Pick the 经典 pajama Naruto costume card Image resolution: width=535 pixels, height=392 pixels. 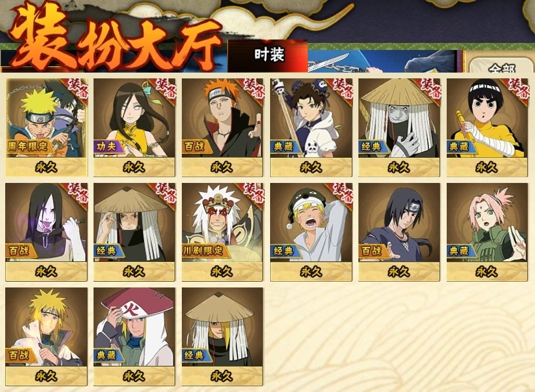click(x=311, y=232)
